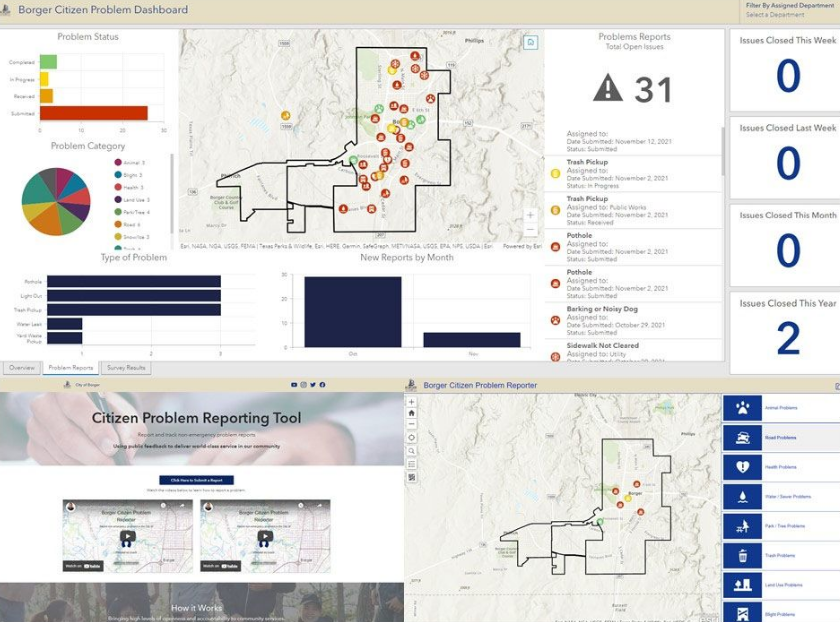Image resolution: width=840 pixels, height=622 pixels.
Task: Click the find my location button
Action: coord(411,438)
